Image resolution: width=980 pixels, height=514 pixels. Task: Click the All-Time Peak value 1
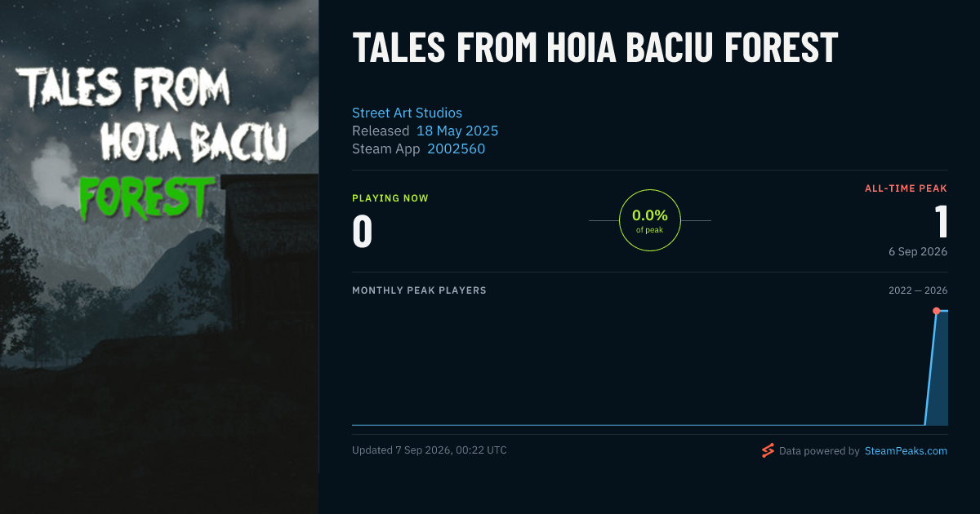[x=941, y=221]
